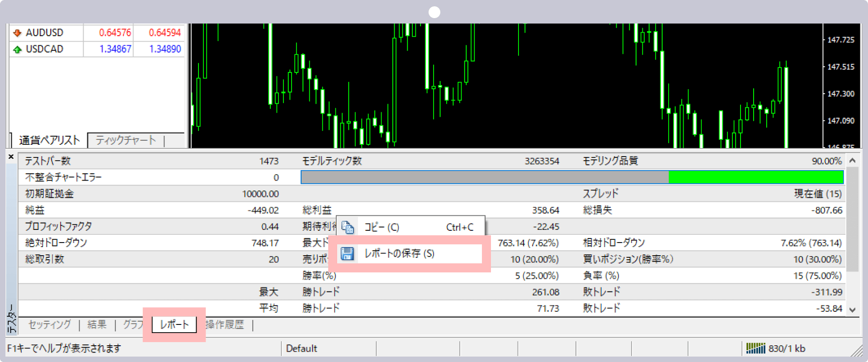
Task: Click 勝率 value 5 (25.00%)
Action: pos(537,276)
